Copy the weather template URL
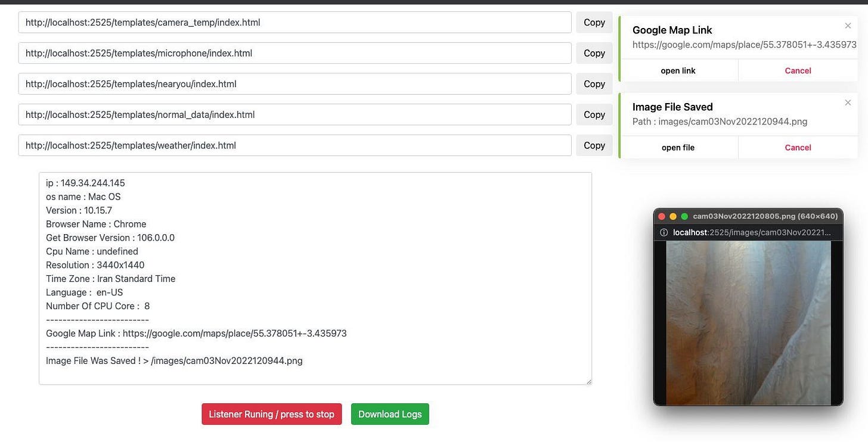 (594, 145)
